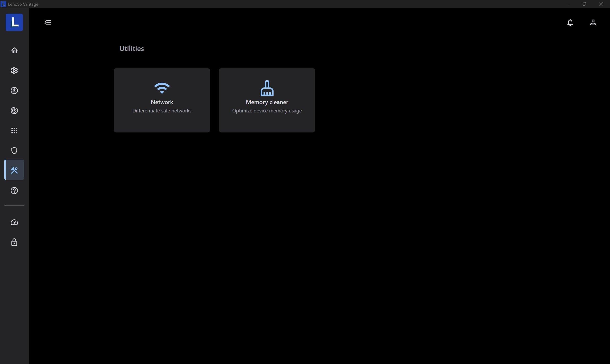This screenshot has height=364, width=610.
Task: Click the Lenovo Vantage title bar icon
Action: (x=3, y=4)
